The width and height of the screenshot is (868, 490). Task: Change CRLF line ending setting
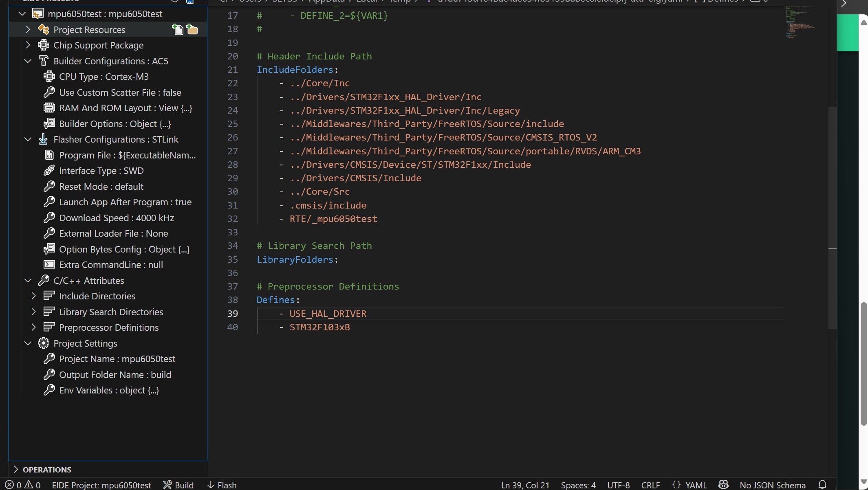(x=650, y=485)
